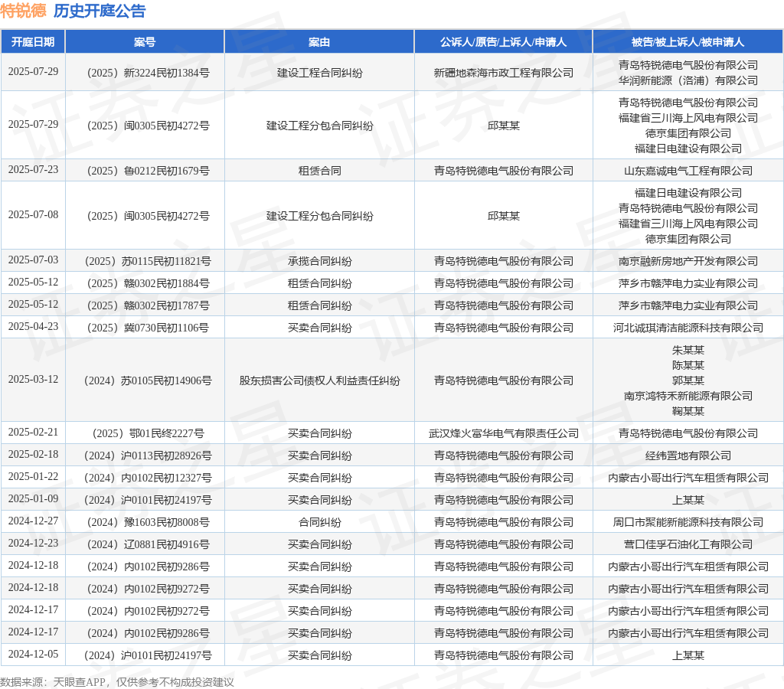Click case number (2024)苏0105民初14906号
784x689 pixels.
(145, 380)
